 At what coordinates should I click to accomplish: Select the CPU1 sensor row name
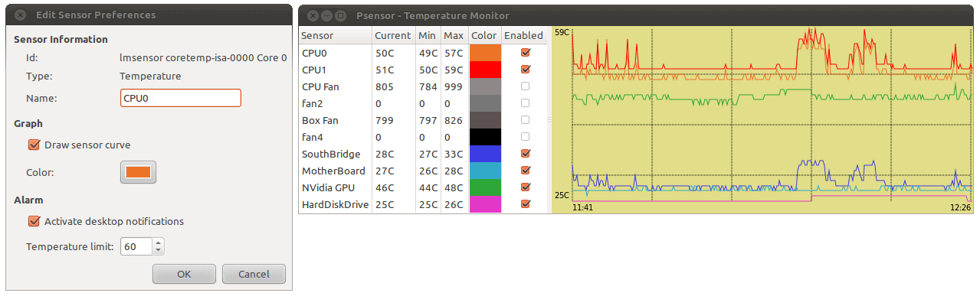click(x=315, y=70)
